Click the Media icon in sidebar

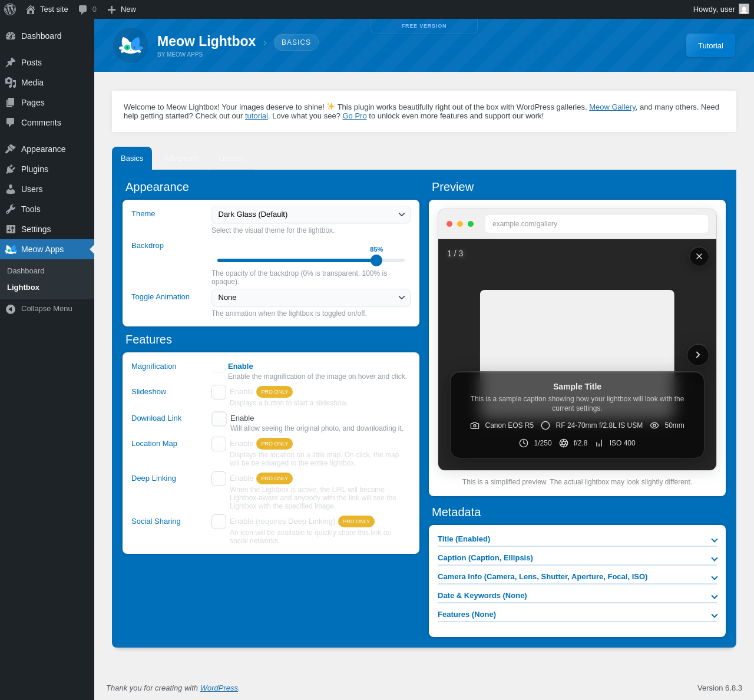pyautogui.click(x=11, y=82)
